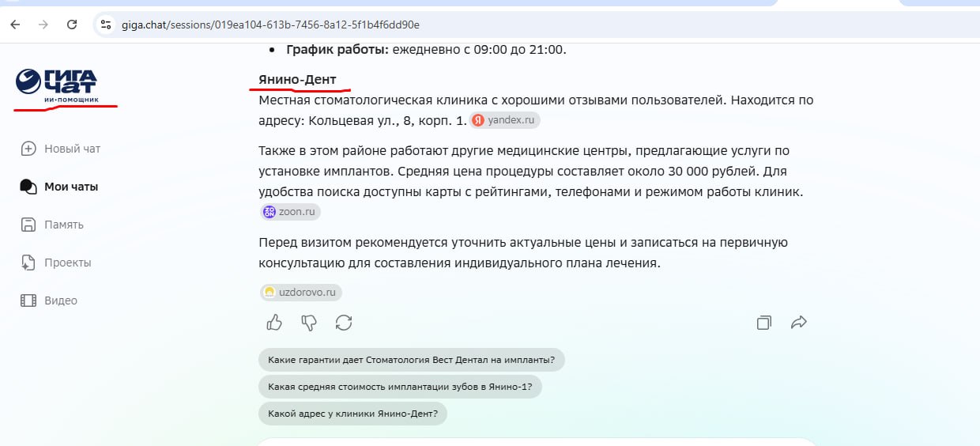Regenerate the response with the refresh icon

(344, 323)
